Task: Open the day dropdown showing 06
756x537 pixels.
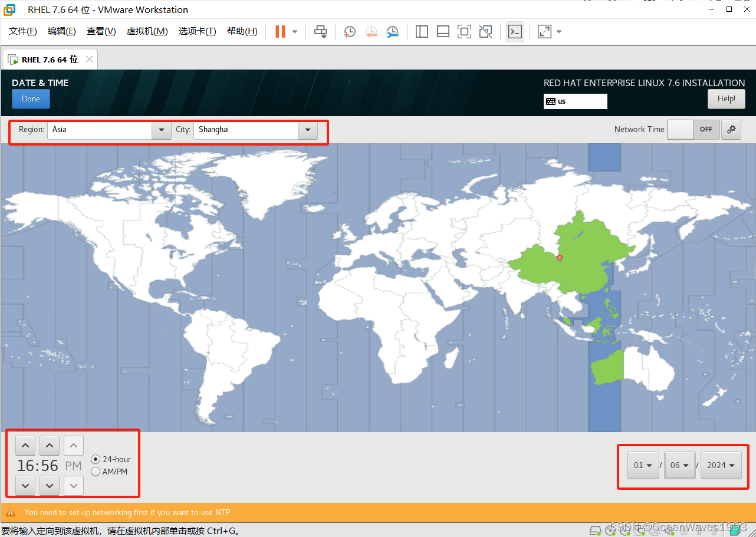Action: click(680, 465)
